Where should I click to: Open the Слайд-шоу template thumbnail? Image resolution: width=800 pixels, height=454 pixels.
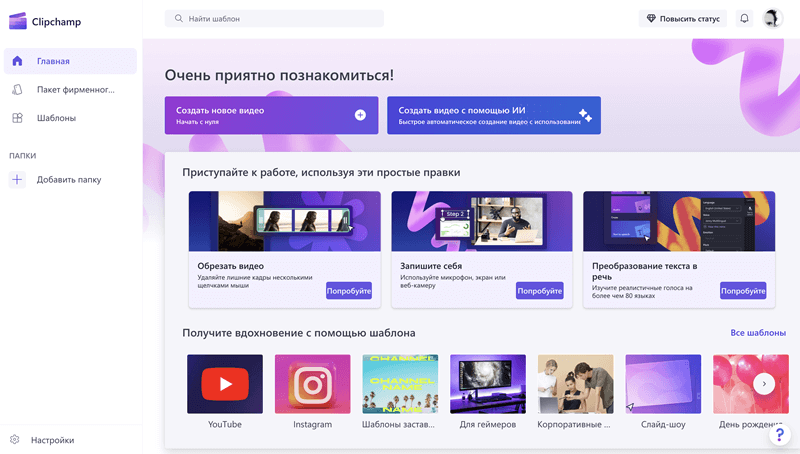pyautogui.click(x=663, y=384)
